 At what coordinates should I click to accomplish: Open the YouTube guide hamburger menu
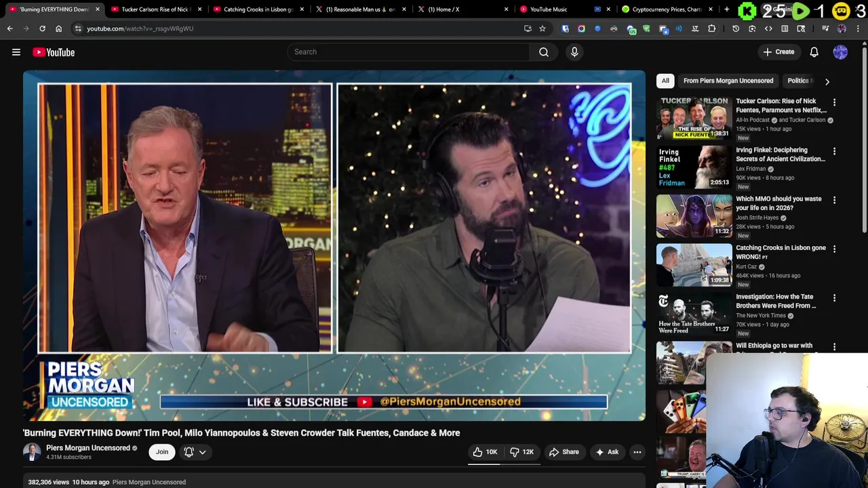pos(16,52)
